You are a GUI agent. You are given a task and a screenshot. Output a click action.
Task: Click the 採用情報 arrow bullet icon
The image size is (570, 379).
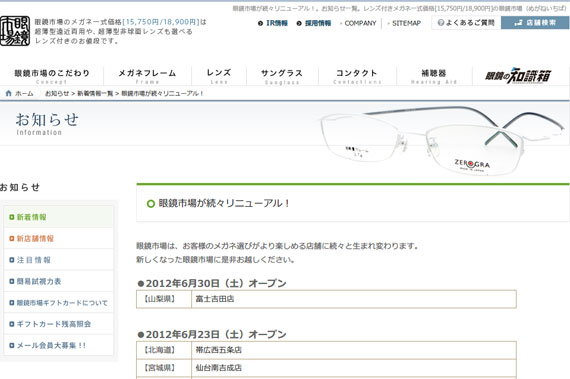299,23
